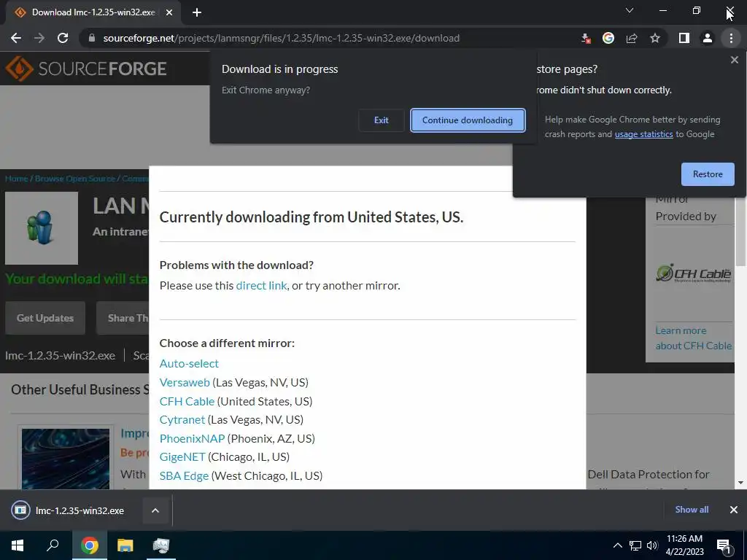Switch to Chrome in the taskbar

pyautogui.click(x=90, y=545)
